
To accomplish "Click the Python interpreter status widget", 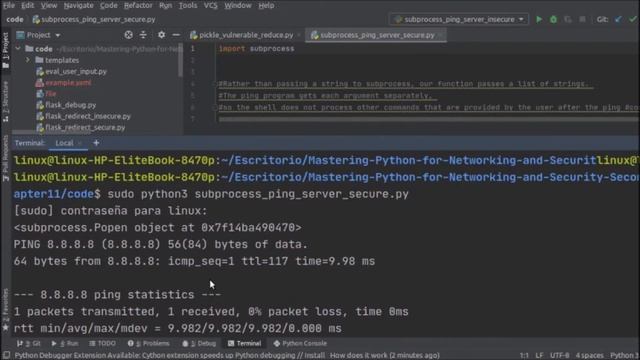I will [x=624, y=356].
